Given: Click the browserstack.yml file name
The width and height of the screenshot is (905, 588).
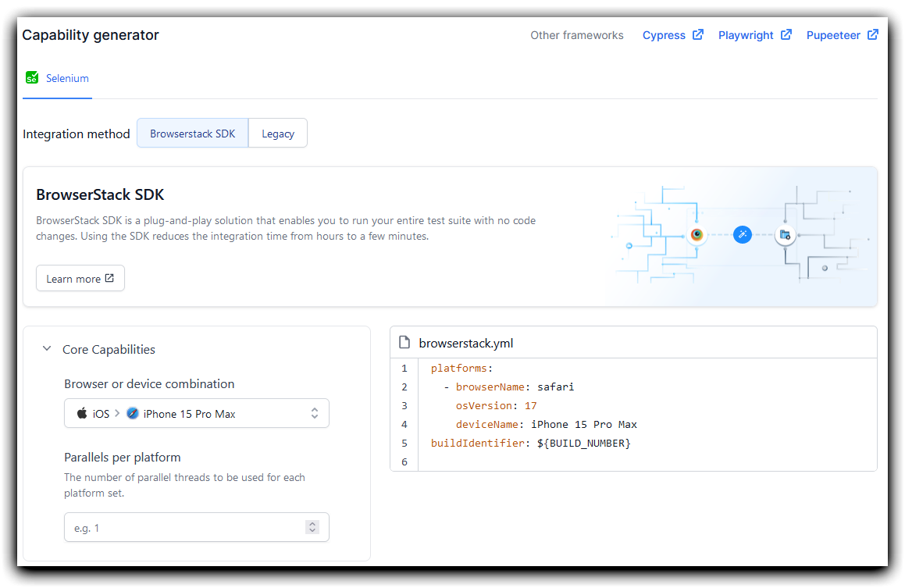Looking at the screenshot, I should click(466, 344).
